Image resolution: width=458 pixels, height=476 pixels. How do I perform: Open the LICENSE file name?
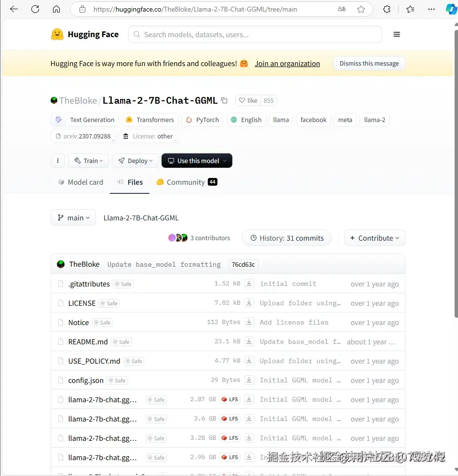[x=81, y=303]
